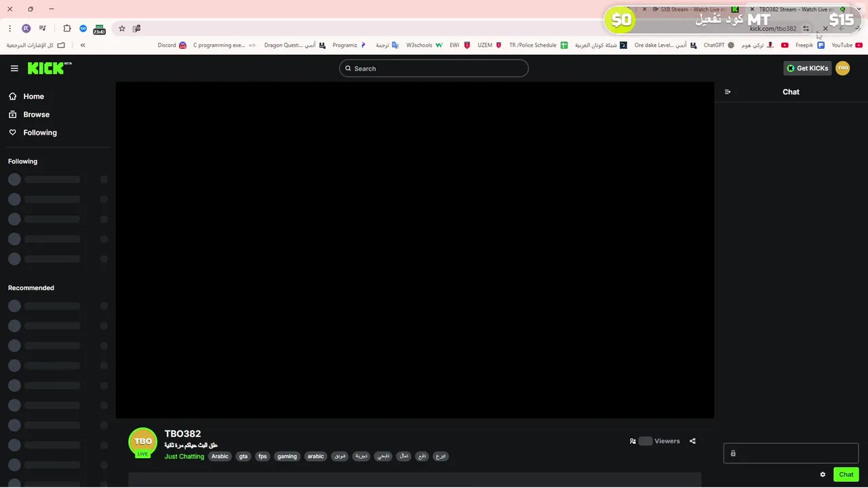Share the stream with the share icon
The width and height of the screenshot is (868, 488).
(x=692, y=441)
